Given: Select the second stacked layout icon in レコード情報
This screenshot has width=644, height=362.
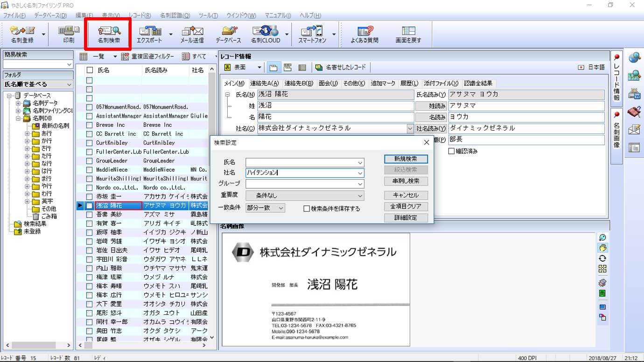Looking at the screenshot, I should 287,67.
